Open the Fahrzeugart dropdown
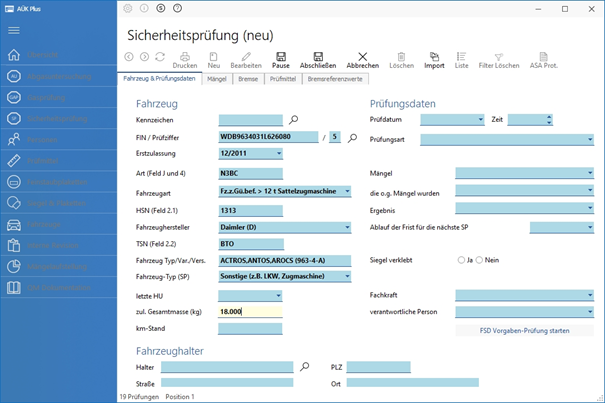 coord(347,191)
